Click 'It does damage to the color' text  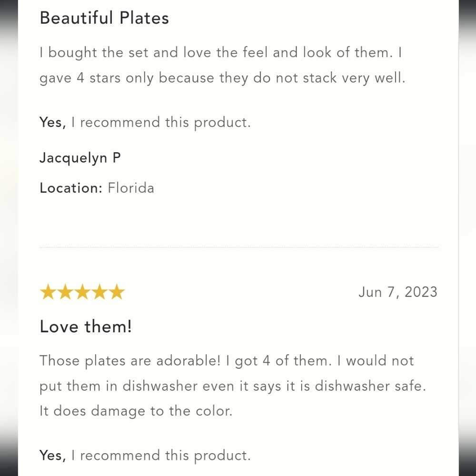[136, 411]
